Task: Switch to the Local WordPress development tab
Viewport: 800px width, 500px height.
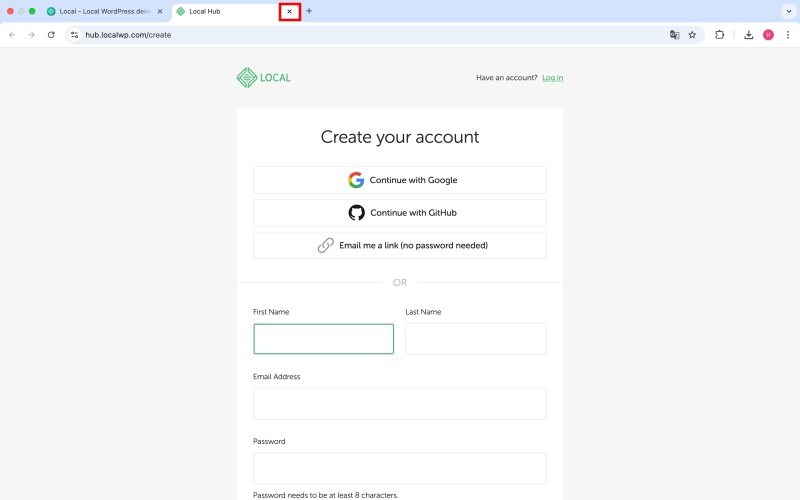Action: click(x=105, y=11)
